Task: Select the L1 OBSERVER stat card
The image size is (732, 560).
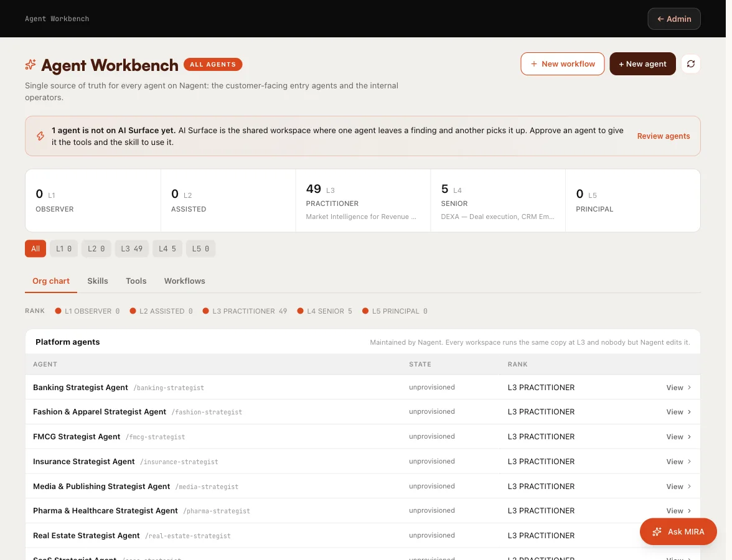Action: (93, 200)
